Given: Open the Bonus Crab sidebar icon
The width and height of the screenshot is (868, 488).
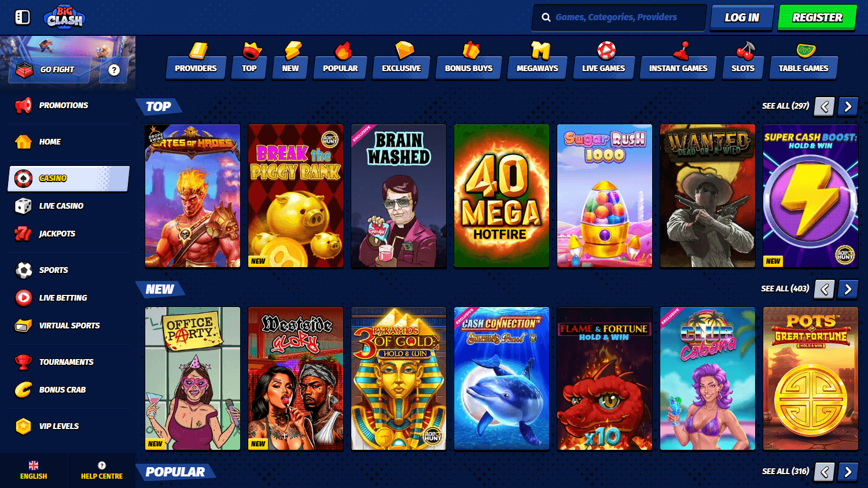Looking at the screenshot, I should click(22, 390).
